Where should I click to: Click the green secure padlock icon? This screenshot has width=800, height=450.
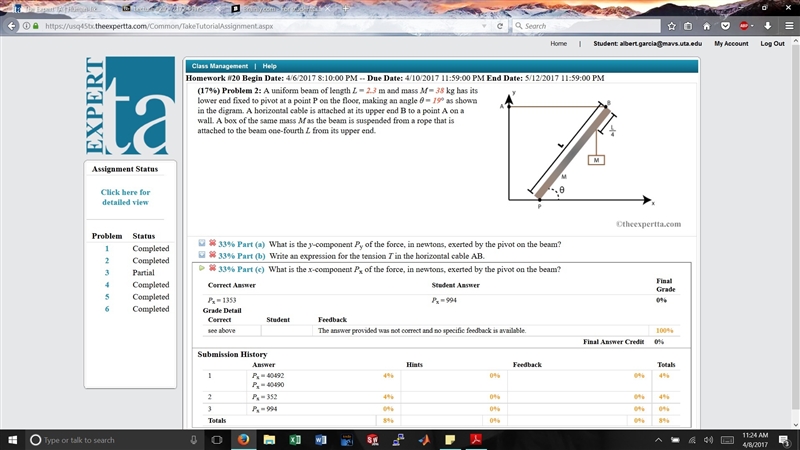click(36, 26)
